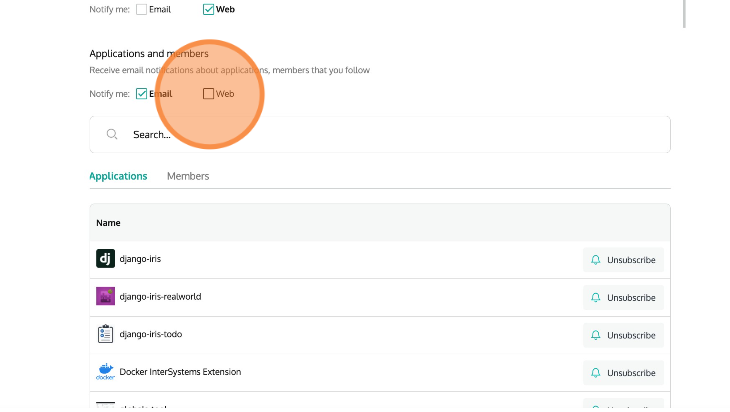
Task: Open the django-iris-todo application link
Action: (150, 335)
